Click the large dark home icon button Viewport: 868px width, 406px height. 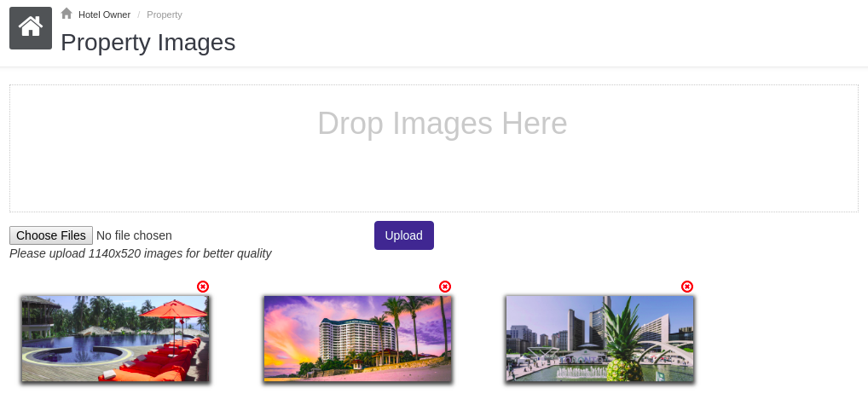[31, 28]
